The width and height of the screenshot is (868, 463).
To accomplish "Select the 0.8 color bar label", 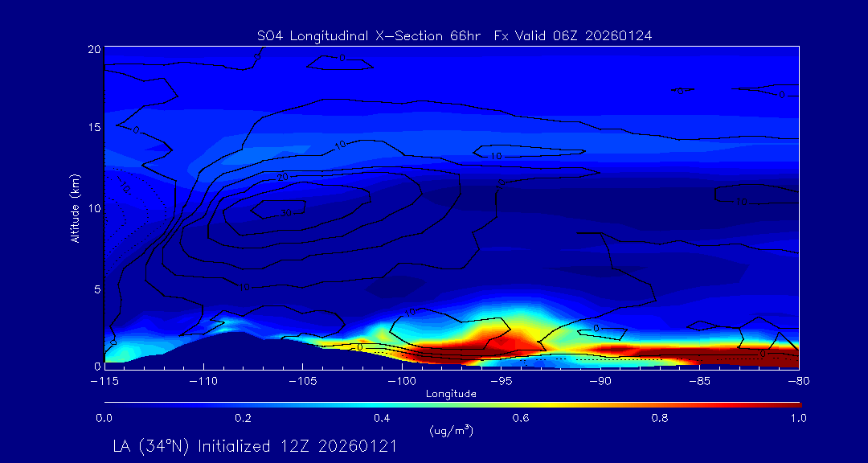I will click(660, 418).
